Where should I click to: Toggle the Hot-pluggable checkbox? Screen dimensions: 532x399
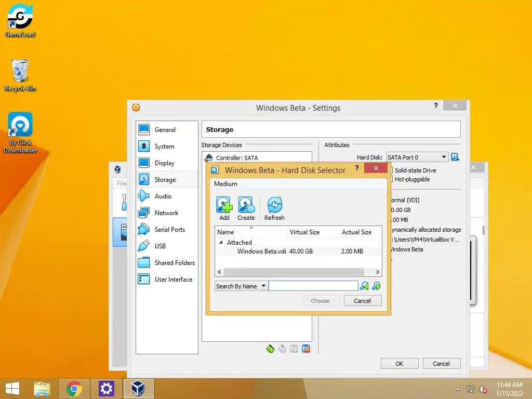click(391, 179)
